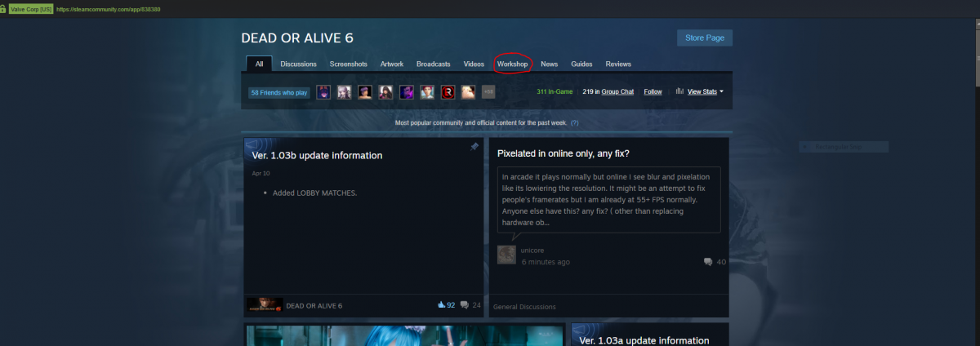
Task: Click the bar chart icon beside View Stats
Action: point(679,91)
